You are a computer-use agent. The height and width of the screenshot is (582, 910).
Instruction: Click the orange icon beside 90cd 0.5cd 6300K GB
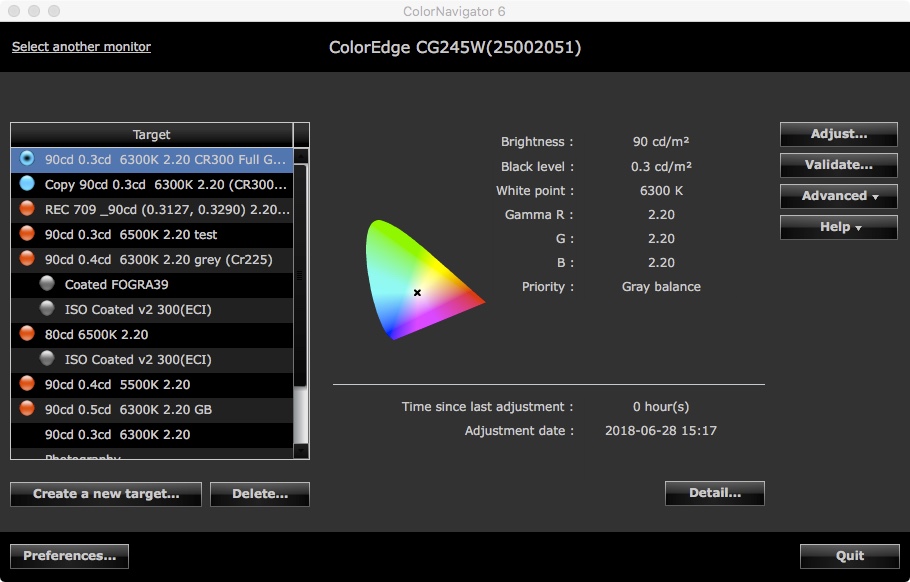coord(27,408)
